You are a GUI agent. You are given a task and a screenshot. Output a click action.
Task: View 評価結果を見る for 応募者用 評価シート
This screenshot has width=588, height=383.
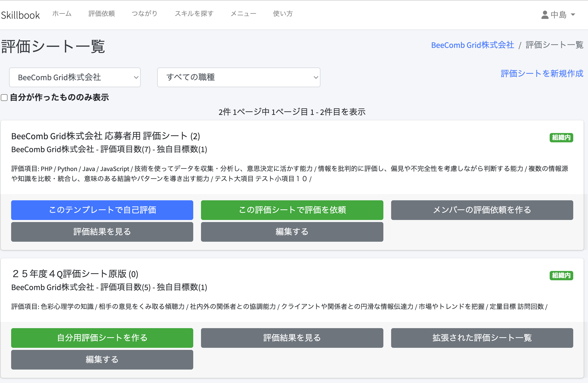coord(102,232)
